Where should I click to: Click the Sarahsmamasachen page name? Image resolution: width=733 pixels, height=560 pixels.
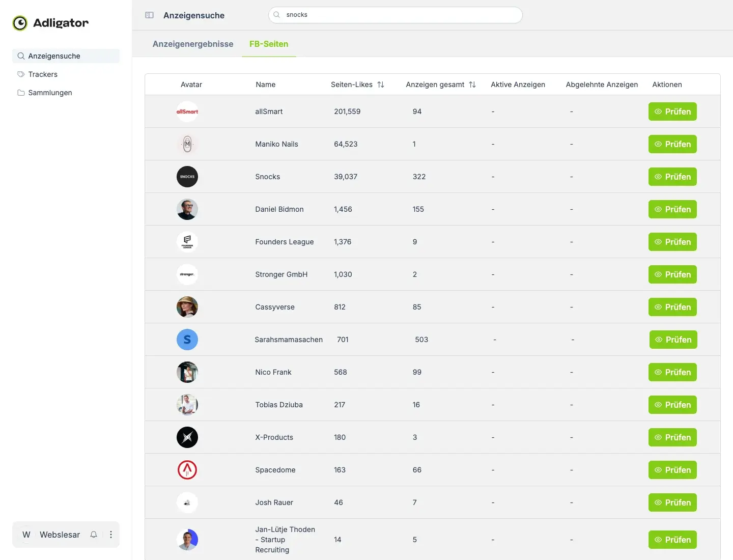click(289, 340)
